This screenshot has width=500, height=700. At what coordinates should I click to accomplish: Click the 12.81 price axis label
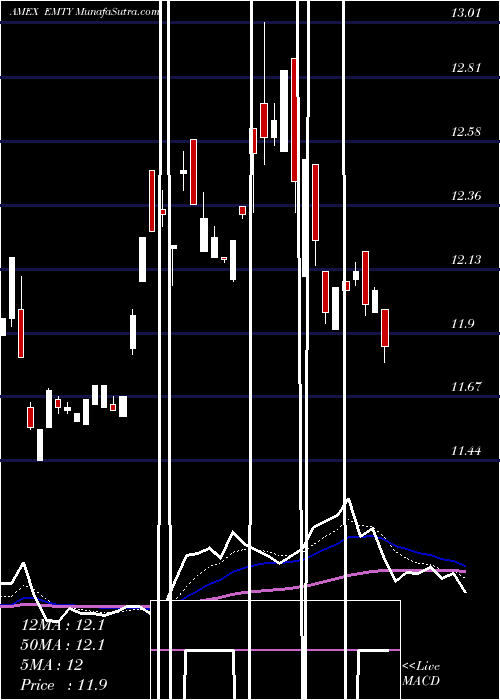pyautogui.click(x=466, y=68)
